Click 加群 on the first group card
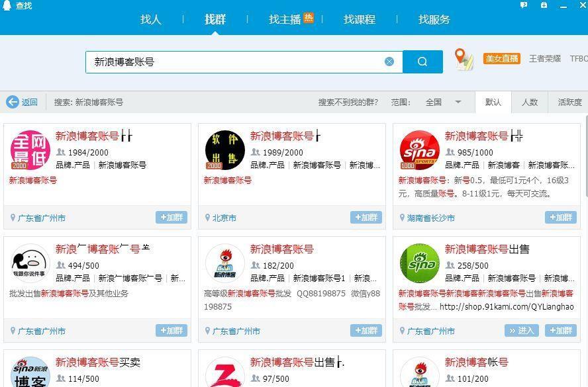Image resolution: width=588 pixels, height=387 pixels. point(171,216)
